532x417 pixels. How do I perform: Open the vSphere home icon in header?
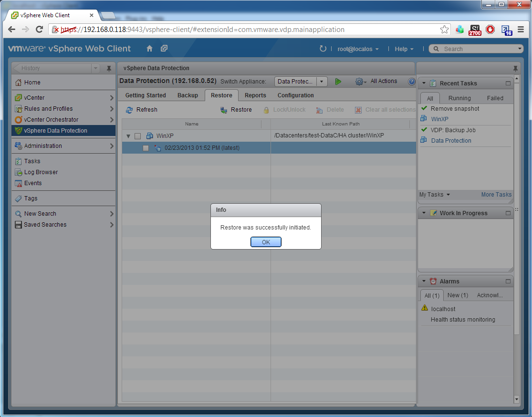click(x=150, y=49)
